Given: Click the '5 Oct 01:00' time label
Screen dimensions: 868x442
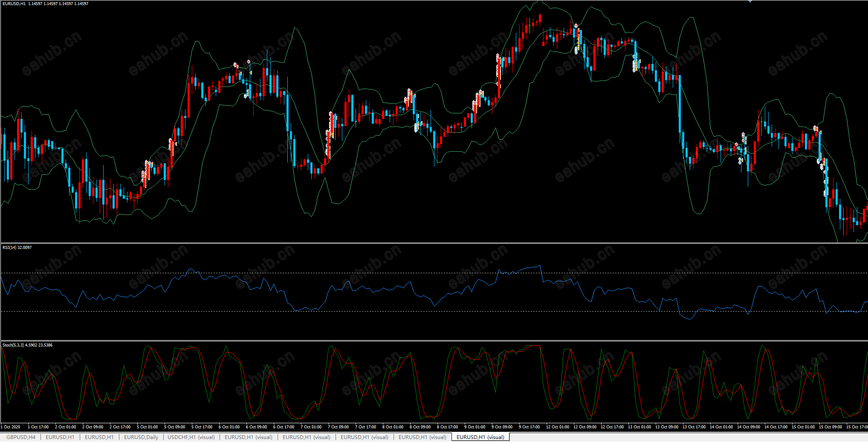Looking at the screenshot, I should [x=148, y=427].
